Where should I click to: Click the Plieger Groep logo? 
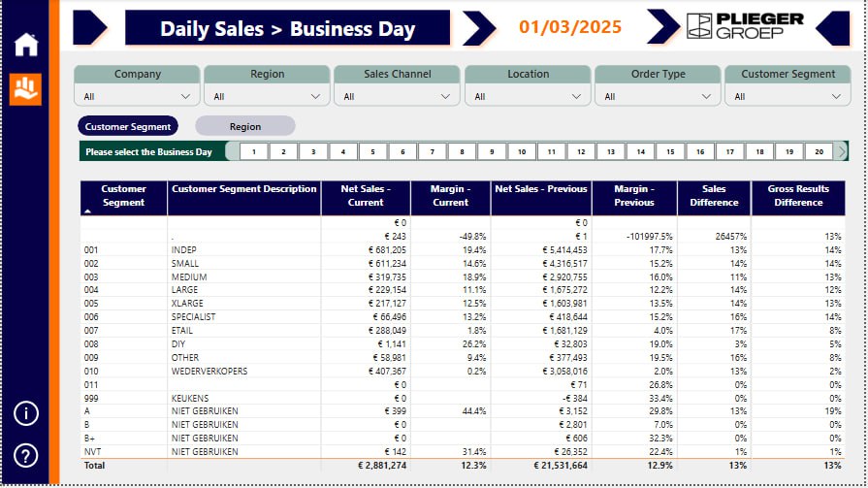click(x=745, y=26)
